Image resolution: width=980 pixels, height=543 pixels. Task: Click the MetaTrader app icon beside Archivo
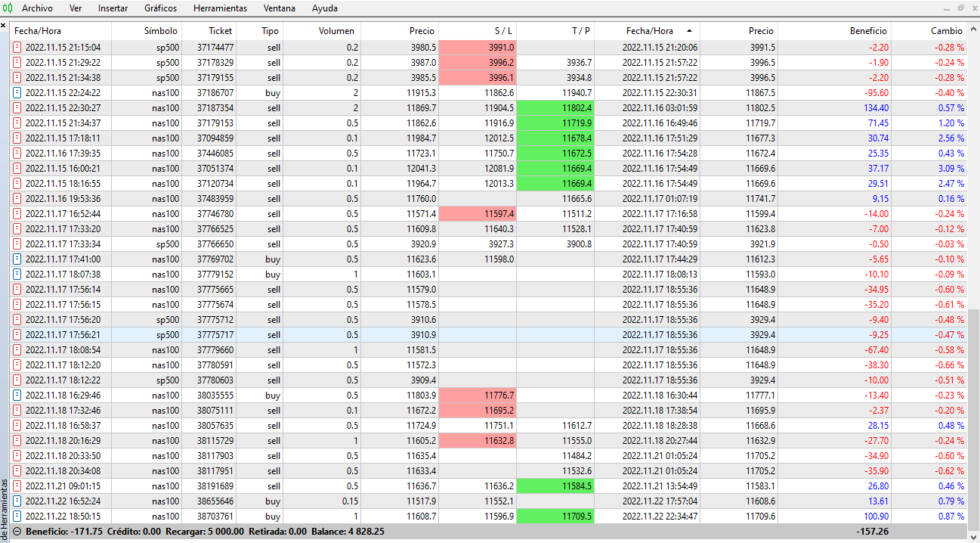pos(8,8)
